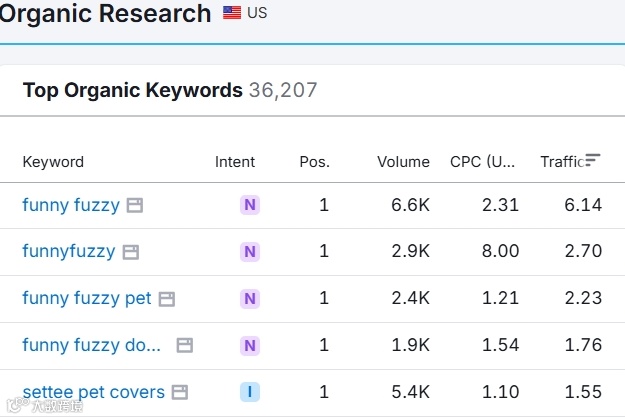Sort by the CPC column header
The image size is (625, 419).
483,162
